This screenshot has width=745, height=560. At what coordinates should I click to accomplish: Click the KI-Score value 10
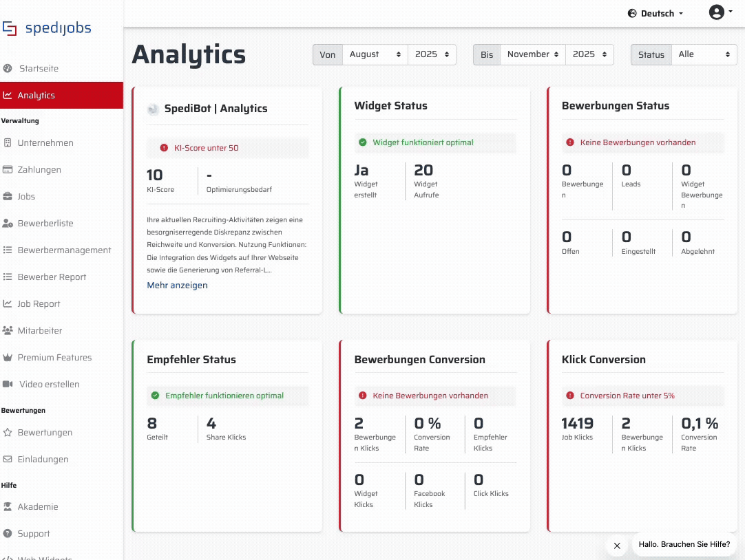click(x=155, y=175)
